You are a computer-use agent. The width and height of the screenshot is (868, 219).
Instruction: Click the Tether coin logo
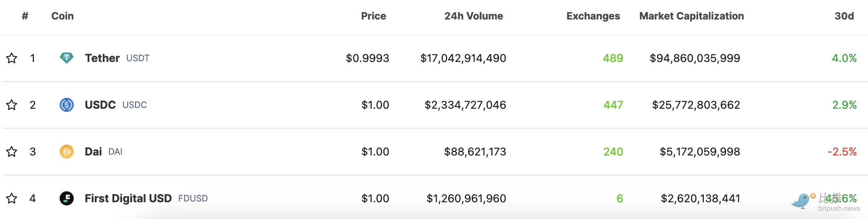[67, 58]
